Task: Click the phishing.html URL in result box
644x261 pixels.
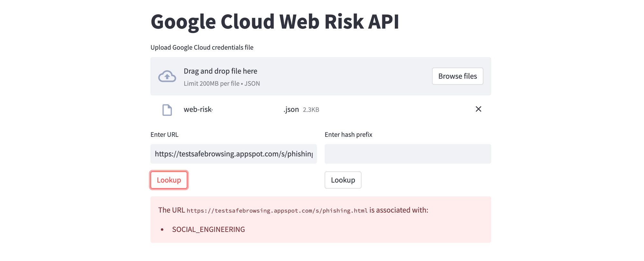Action: tap(277, 210)
